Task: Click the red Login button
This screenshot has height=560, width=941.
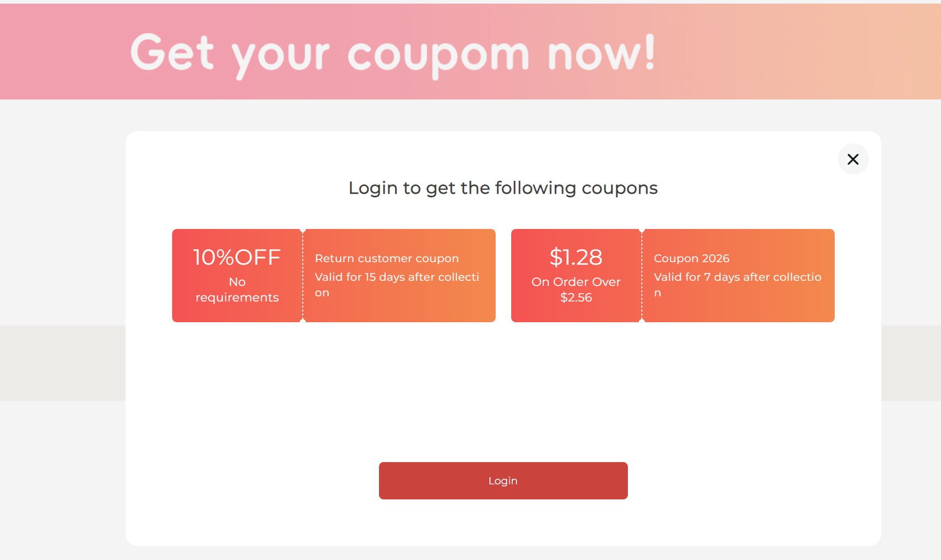Action: pyautogui.click(x=503, y=481)
